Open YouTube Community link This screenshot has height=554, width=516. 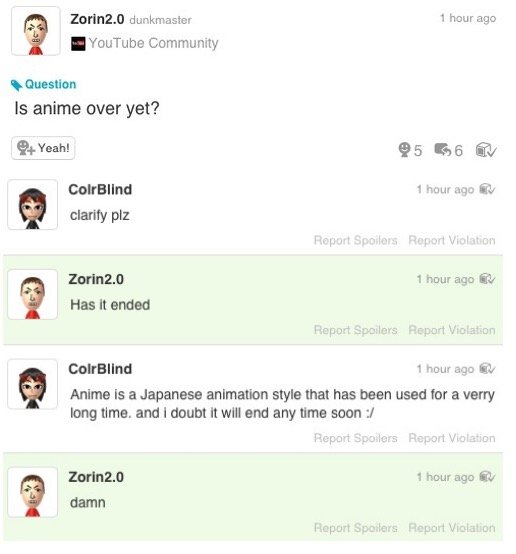click(x=153, y=43)
